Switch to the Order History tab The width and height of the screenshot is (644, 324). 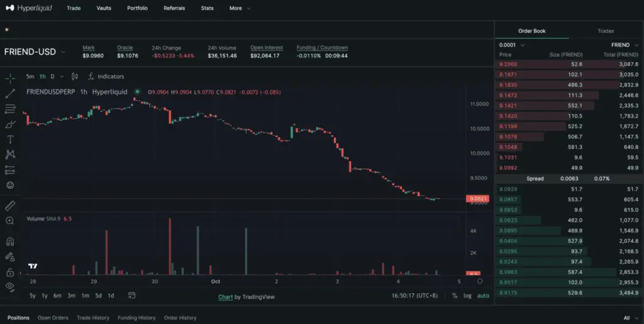pos(180,318)
